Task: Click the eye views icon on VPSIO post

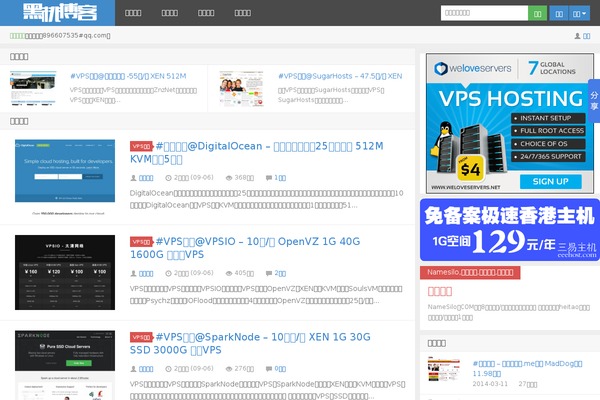Action: tap(229, 273)
